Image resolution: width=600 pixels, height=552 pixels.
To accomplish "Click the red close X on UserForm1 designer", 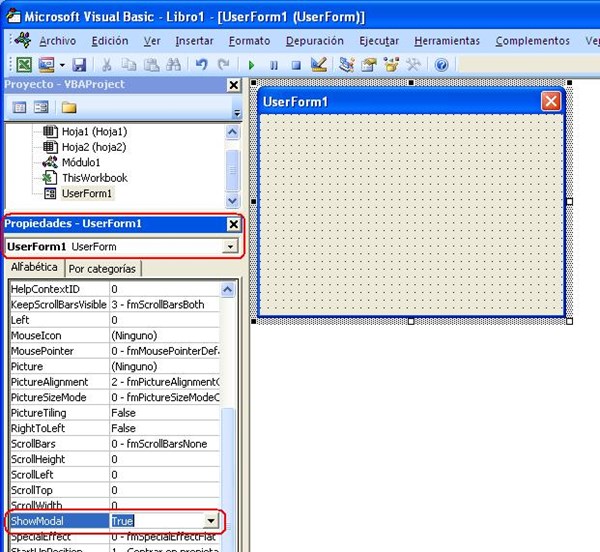I will 551,101.
